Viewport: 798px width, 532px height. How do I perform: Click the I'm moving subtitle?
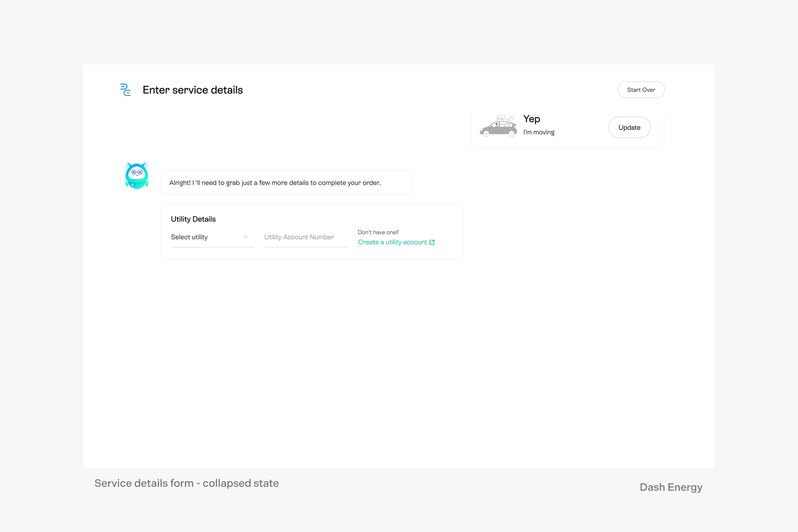click(538, 132)
